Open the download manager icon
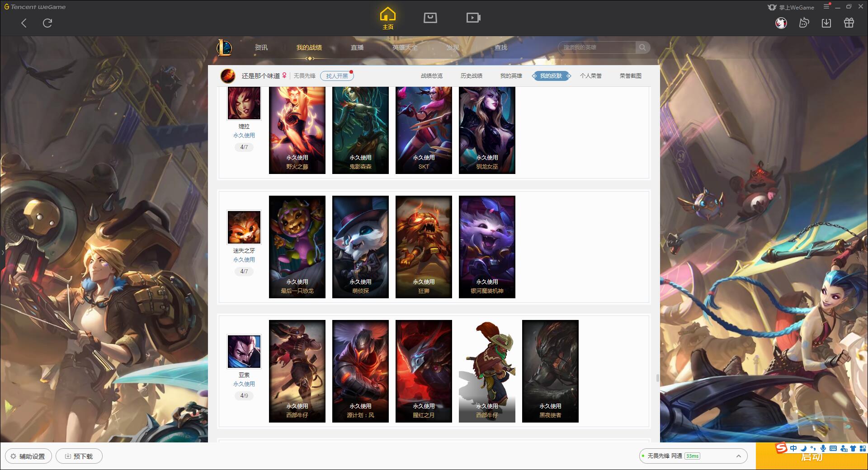868x470 pixels. 826,23
